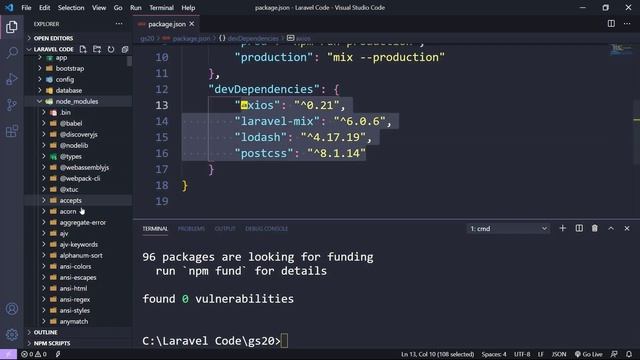Maximize the terminal panel size
Screen dimensions: 640x360
pos(611,228)
